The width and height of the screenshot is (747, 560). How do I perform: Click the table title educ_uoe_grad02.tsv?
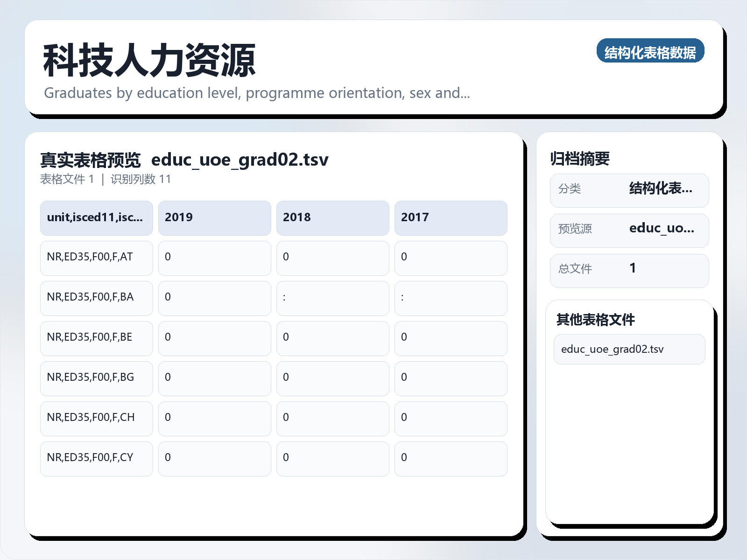coord(240,160)
